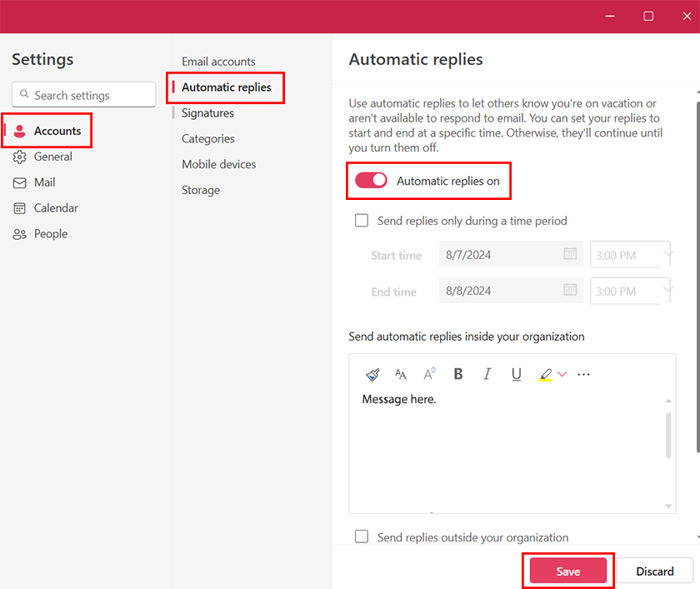Select the Accounts label in sidebar
Image resolution: width=700 pixels, height=589 pixels.
57,131
